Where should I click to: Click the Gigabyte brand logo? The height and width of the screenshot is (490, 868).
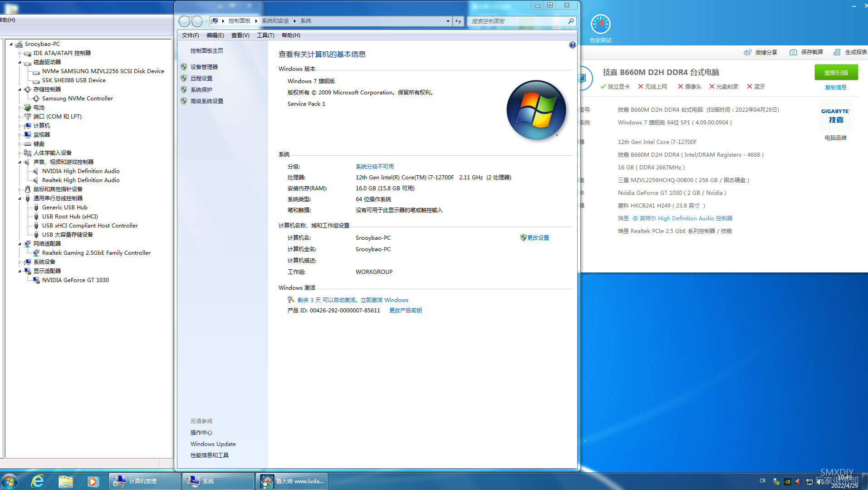[x=835, y=116]
